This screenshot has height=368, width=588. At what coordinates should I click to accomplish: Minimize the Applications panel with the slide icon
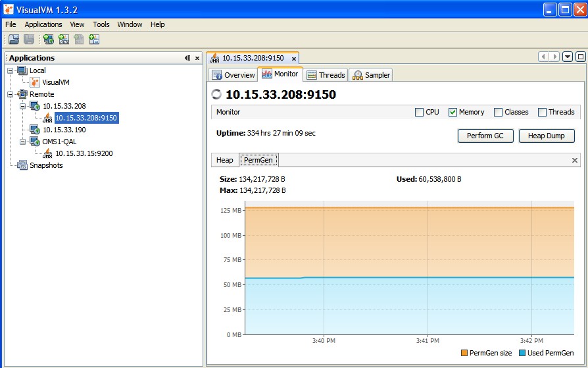click(x=187, y=58)
